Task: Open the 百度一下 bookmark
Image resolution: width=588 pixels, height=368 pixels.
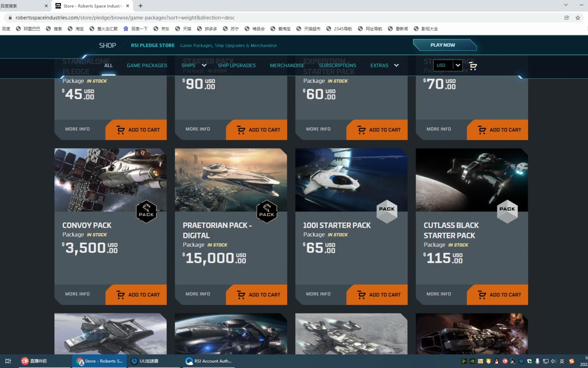Action: point(136,29)
